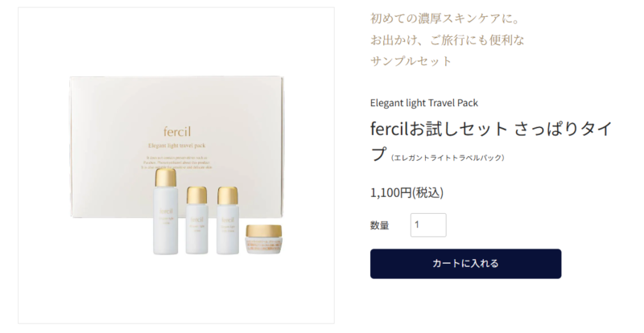Screen dimensions: 644x333
Task: Click the tagline 初めての濃厚スキンケアに。
Action: pos(446,18)
